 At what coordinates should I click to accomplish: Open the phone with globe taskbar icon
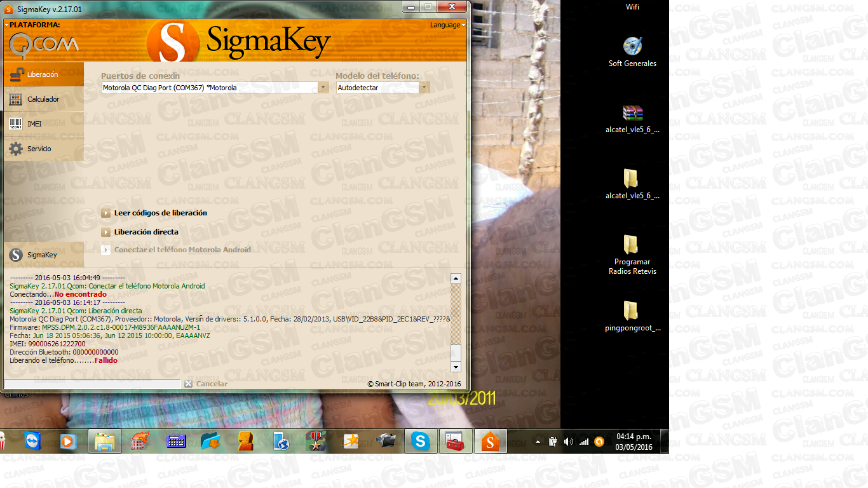280,441
